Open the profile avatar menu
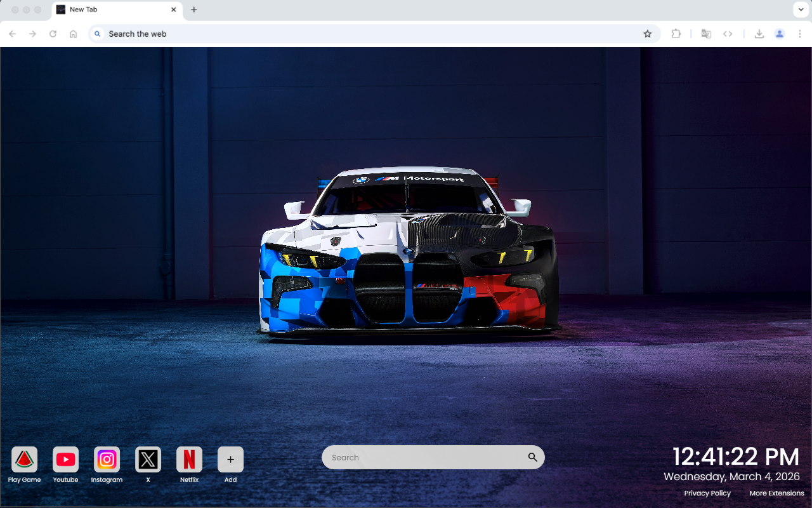 click(780, 34)
